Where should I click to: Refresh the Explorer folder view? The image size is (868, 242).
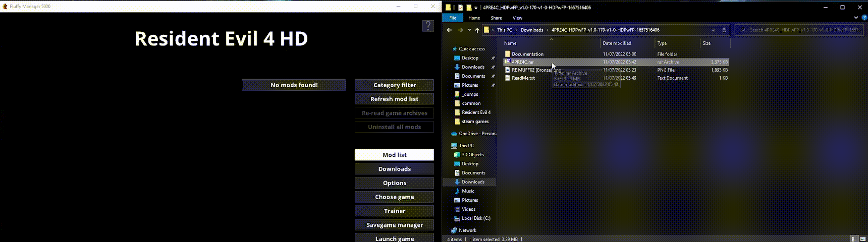[724, 30]
